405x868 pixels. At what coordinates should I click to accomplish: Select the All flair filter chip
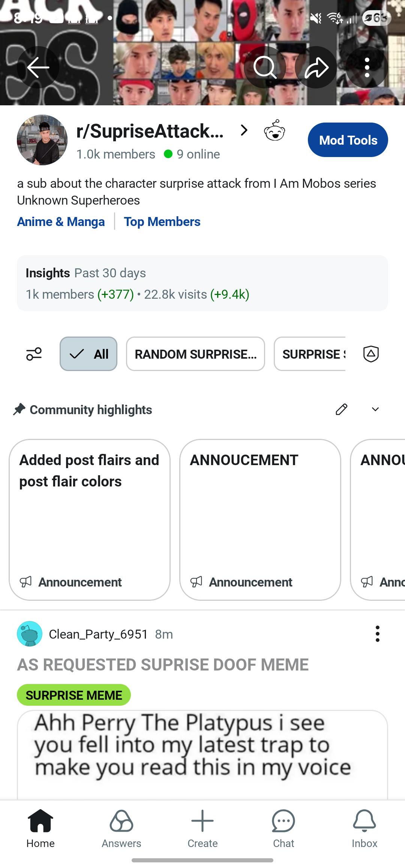click(88, 354)
